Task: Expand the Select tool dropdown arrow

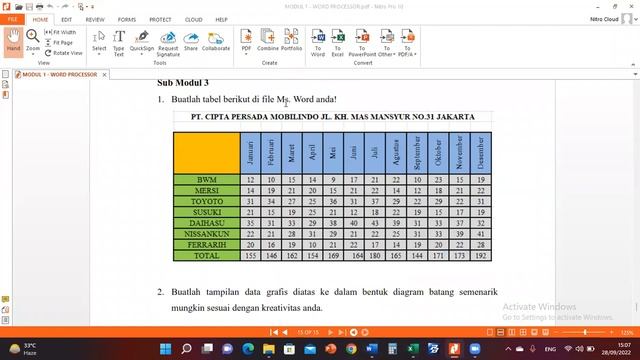Action: (99, 54)
